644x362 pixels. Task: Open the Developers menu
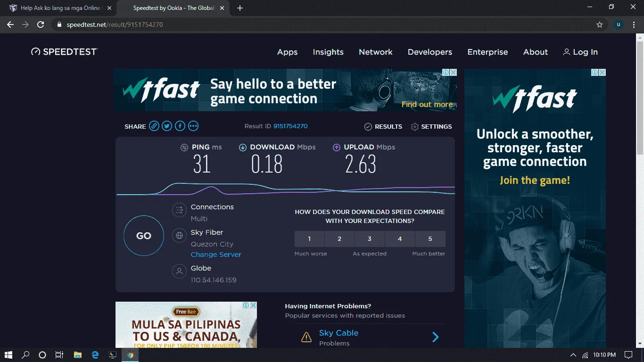430,52
